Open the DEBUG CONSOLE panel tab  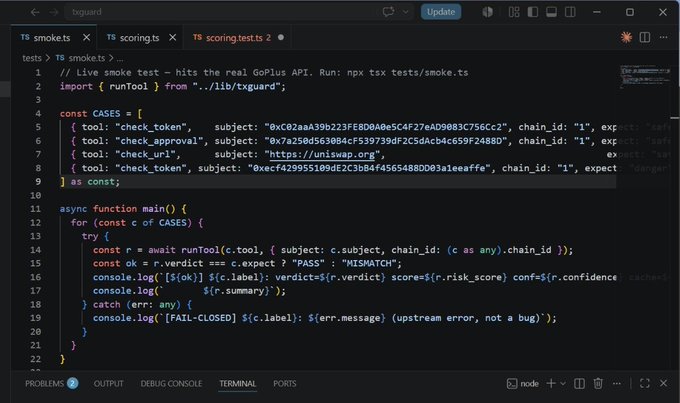(x=171, y=383)
